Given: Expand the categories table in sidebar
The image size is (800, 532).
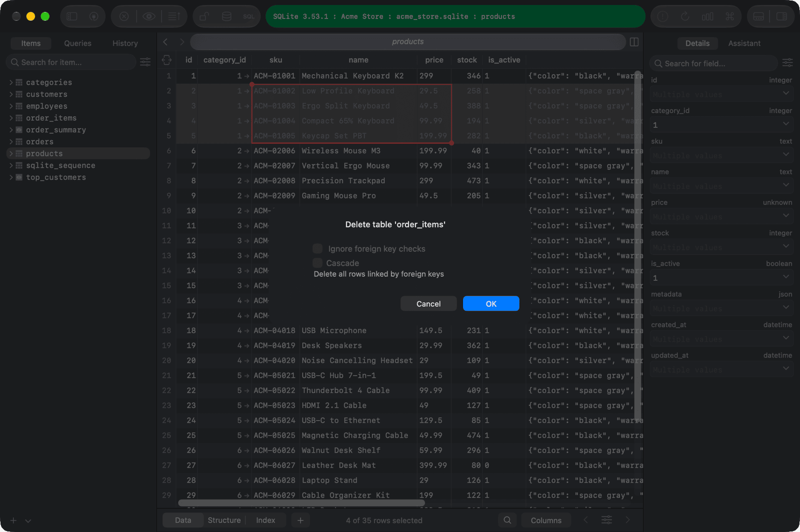Looking at the screenshot, I should [x=11, y=82].
